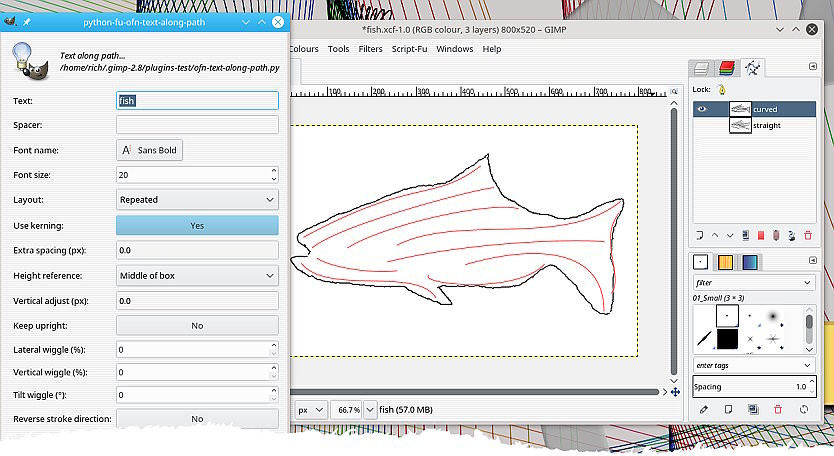Open the Script-Fu menu
This screenshot has width=834, height=456.
point(409,49)
